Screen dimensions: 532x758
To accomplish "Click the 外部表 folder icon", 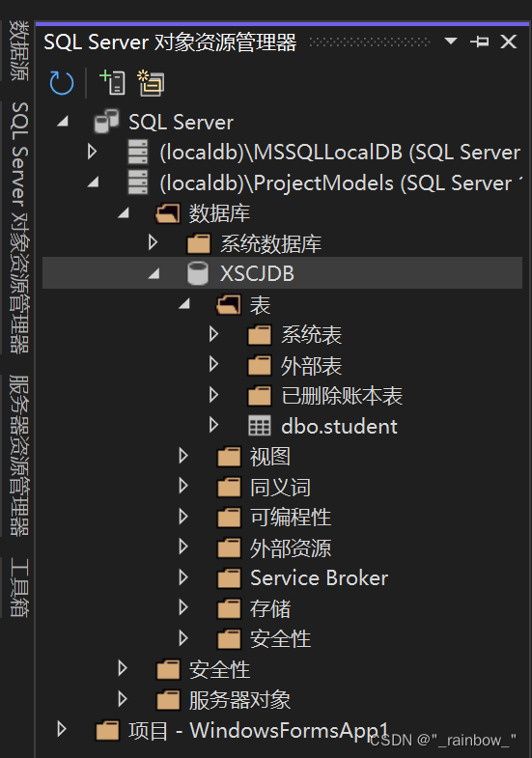I will click(260, 365).
